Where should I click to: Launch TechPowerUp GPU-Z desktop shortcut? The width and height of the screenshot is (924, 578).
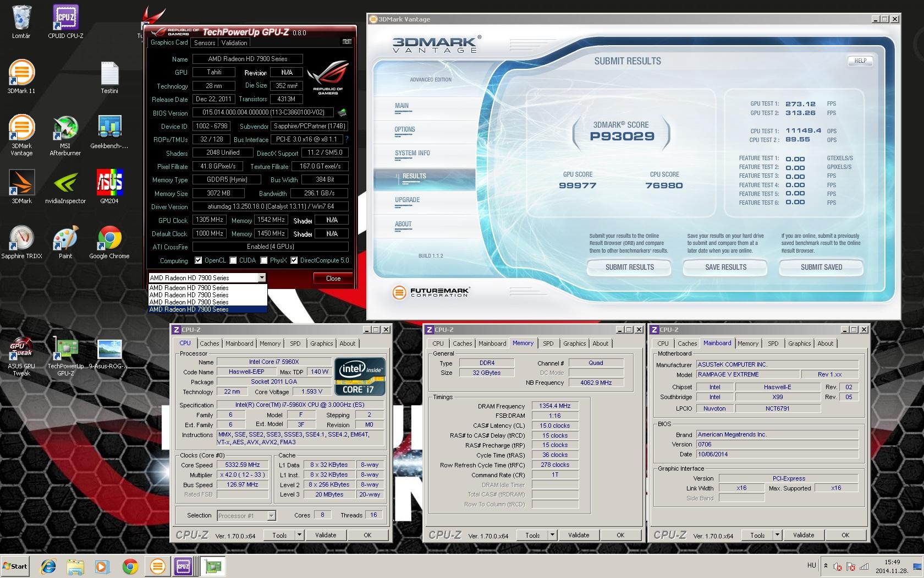[x=65, y=356]
